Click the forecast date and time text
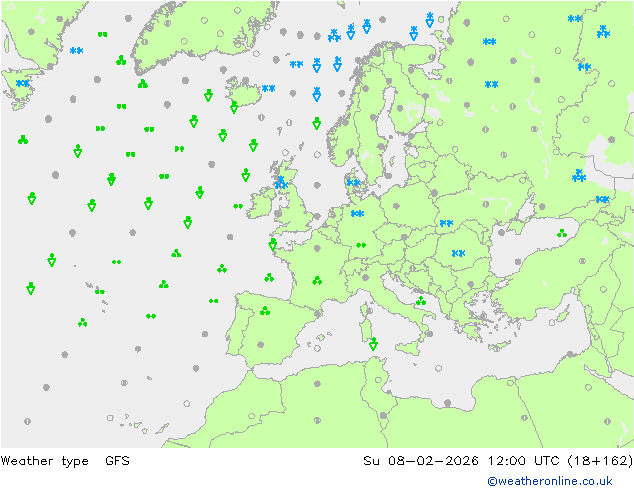Image resolution: width=634 pixels, height=490 pixels. pyautogui.click(x=498, y=460)
